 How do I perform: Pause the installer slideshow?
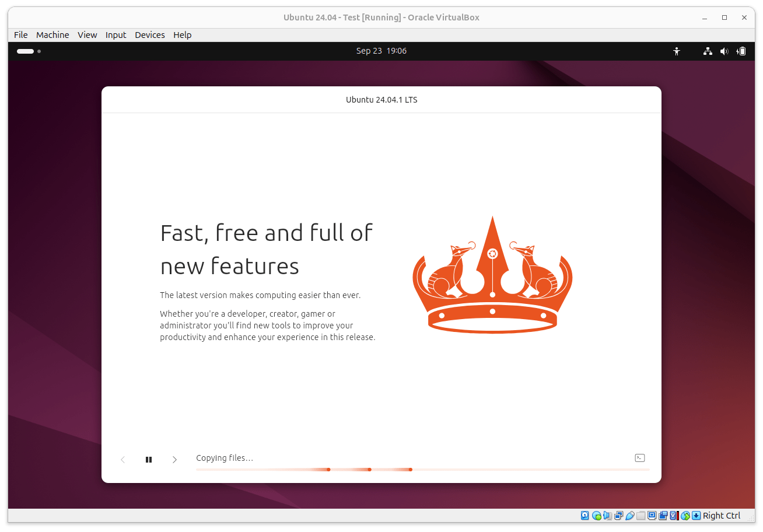point(149,460)
